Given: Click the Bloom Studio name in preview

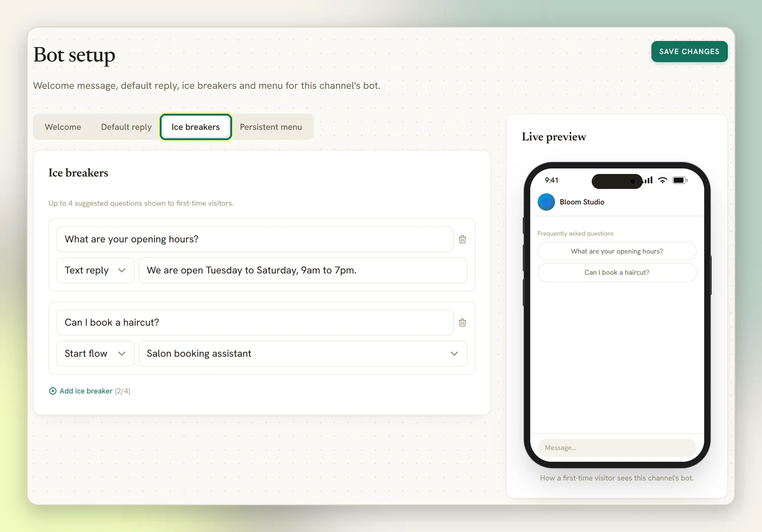Looking at the screenshot, I should tap(582, 202).
